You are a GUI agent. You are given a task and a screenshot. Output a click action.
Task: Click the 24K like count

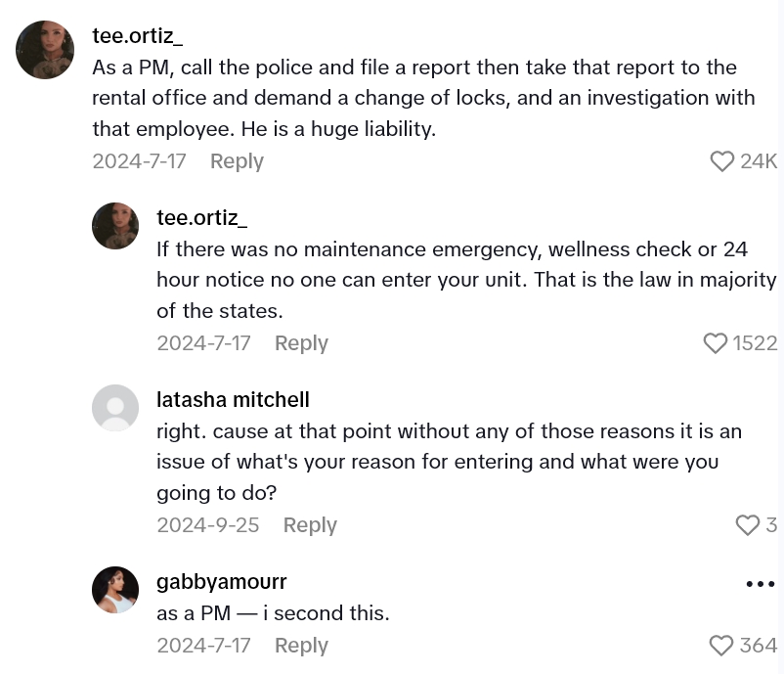point(760,160)
